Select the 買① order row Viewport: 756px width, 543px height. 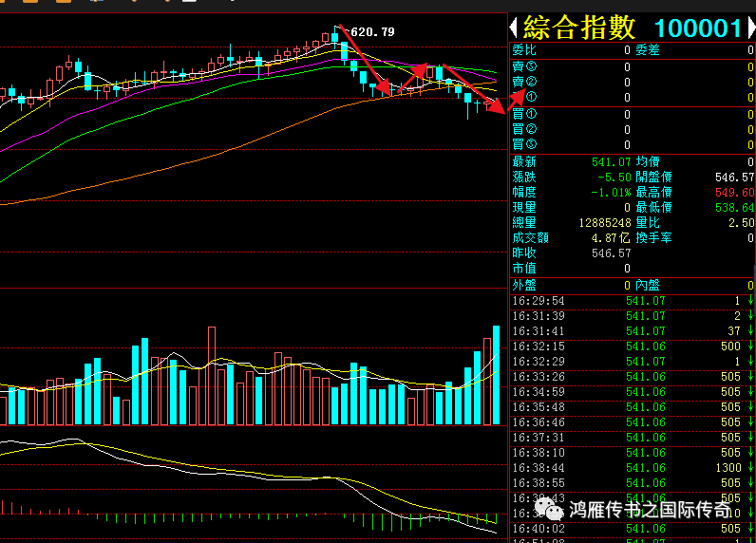pos(633,114)
